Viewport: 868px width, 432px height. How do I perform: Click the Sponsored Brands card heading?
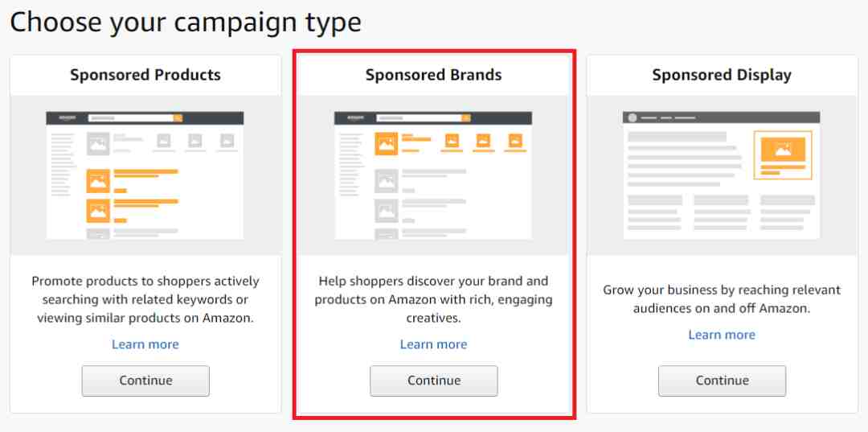tap(434, 75)
